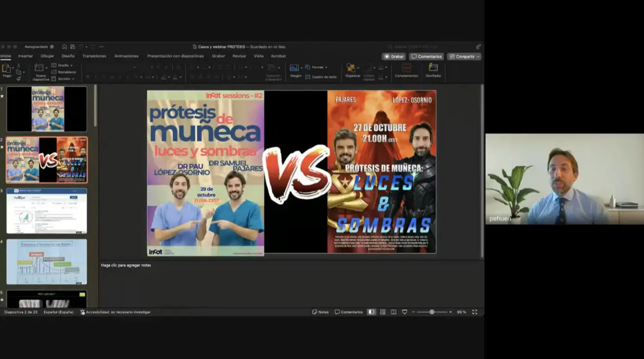Adjust the zoom slider in status bar
This screenshot has width=644, height=359.
432,312
